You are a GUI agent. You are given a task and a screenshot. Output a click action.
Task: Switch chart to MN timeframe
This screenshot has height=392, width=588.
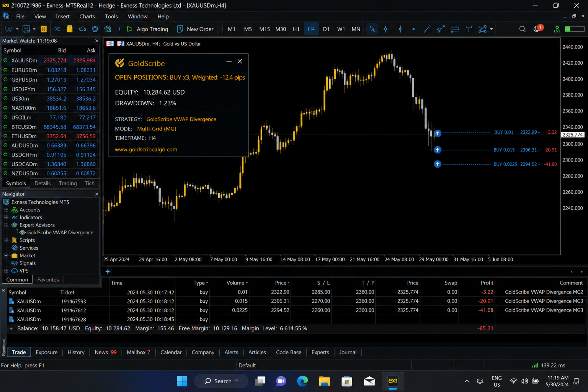[356, 29]
